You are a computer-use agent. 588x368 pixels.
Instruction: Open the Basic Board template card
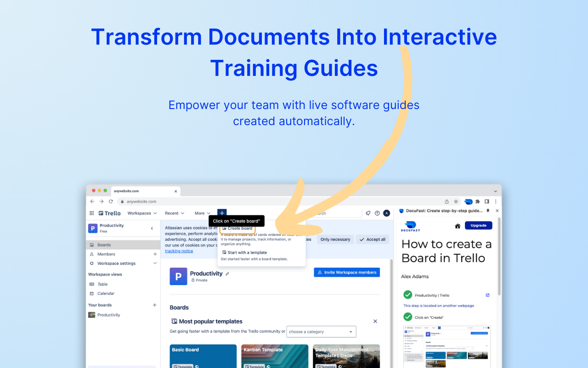203,356
